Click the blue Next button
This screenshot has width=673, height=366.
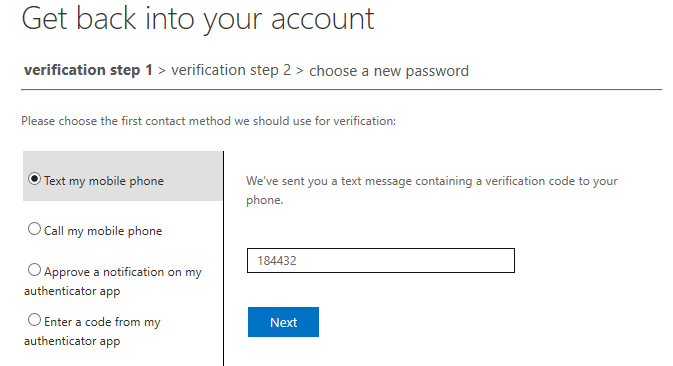tap(283, 322)
